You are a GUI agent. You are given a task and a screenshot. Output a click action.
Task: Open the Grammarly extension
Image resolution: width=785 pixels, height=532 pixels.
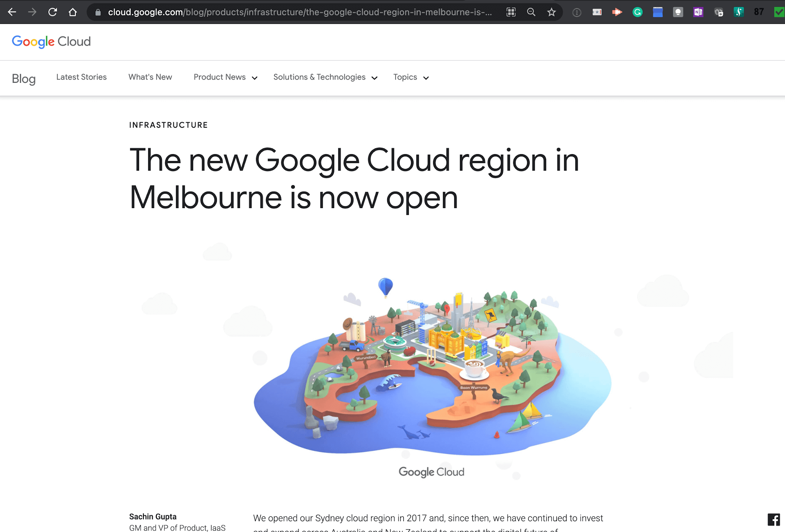pyautogui.click(x=637, y=12)
